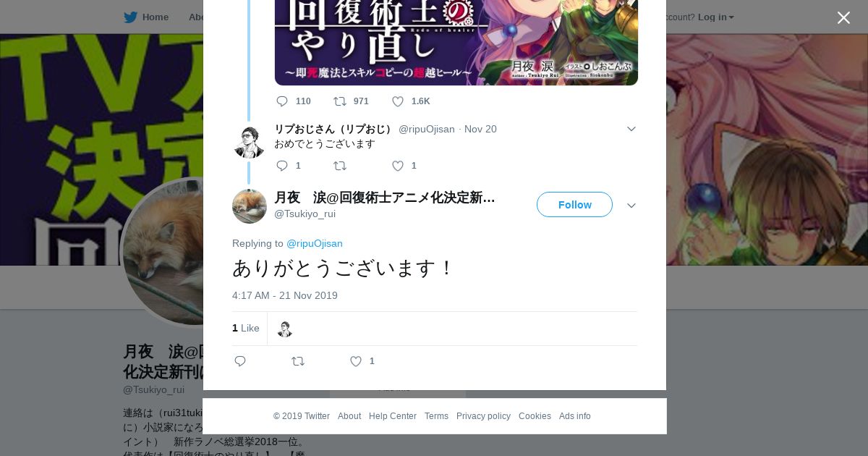Open the book cover image in tweet
This screenshot has height=456, width=868.
tap(456, 43)
